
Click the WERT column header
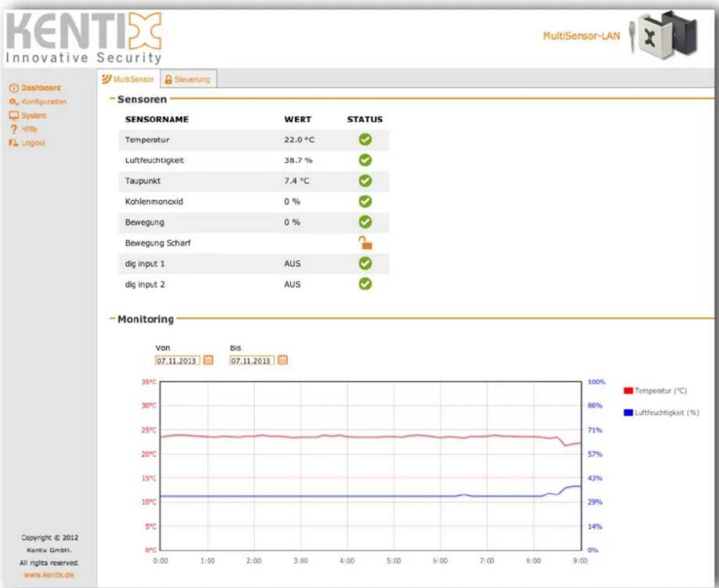tap(297, 119)
